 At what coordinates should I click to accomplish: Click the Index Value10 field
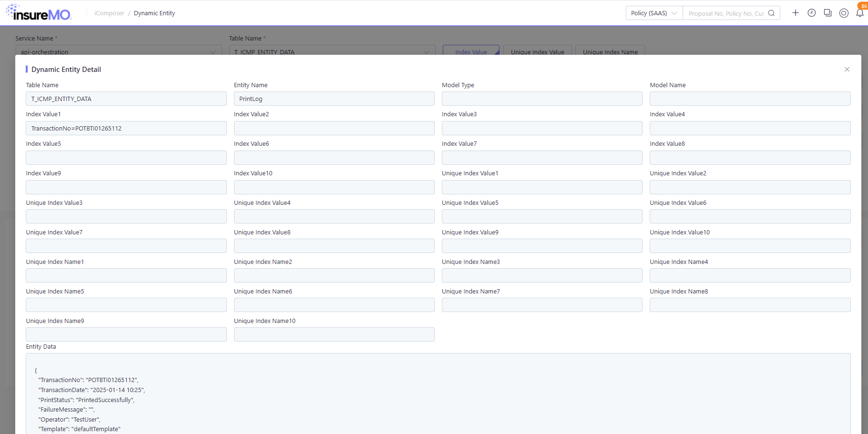pos(334,187)
